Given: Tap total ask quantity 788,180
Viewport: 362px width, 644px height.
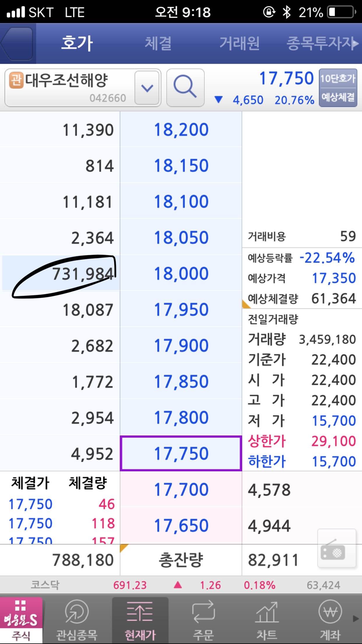Looking at the screenshot, I should [83, 560].
